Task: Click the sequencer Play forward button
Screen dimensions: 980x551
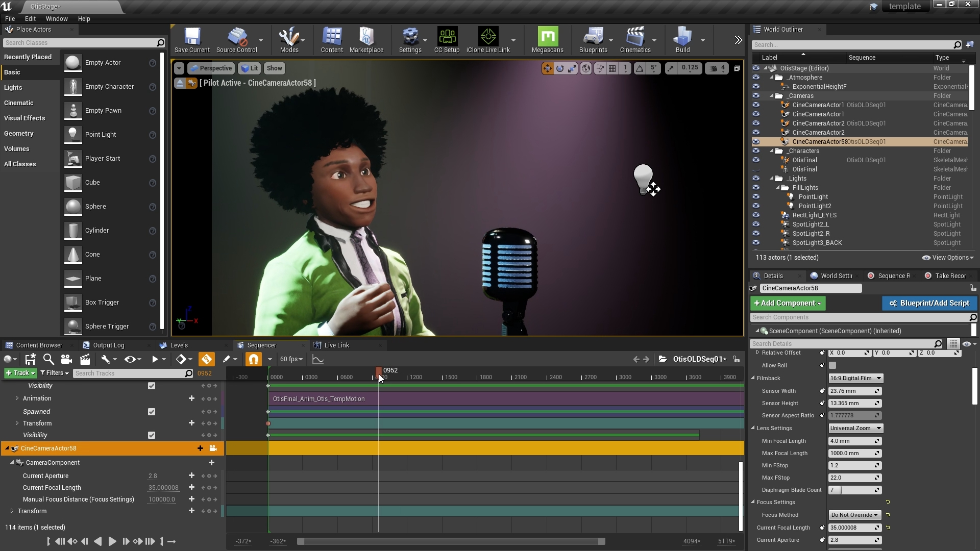Action: tap(112, 541)
